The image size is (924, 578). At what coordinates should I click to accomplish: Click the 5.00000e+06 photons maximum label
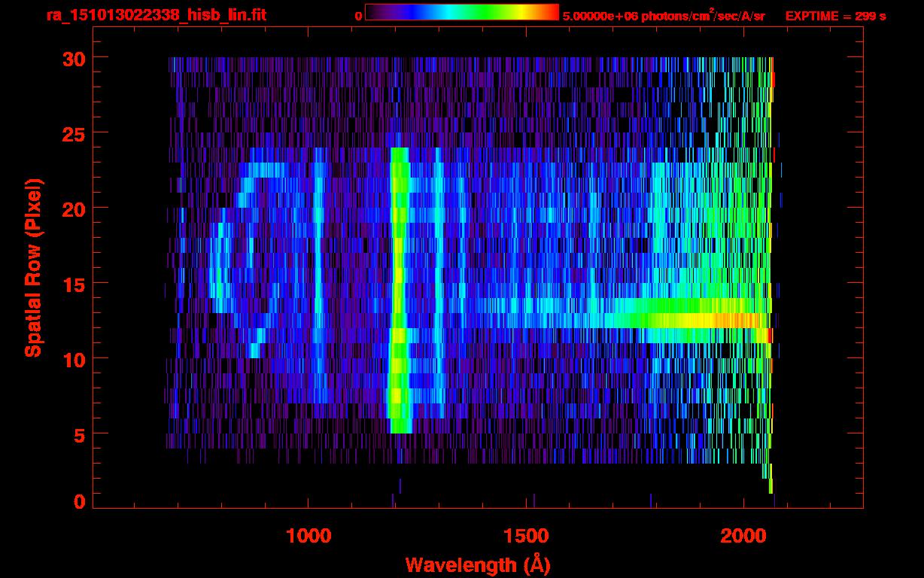point(663,16)
